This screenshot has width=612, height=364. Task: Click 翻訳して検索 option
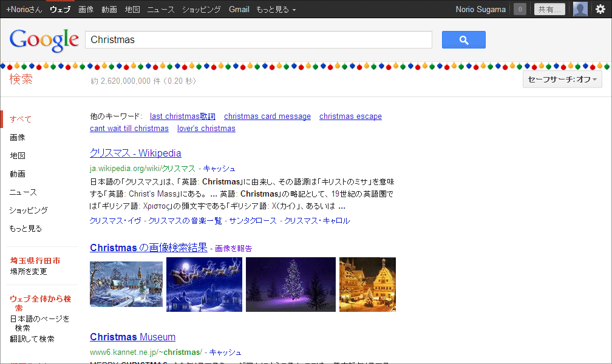[x=32, y=339]
